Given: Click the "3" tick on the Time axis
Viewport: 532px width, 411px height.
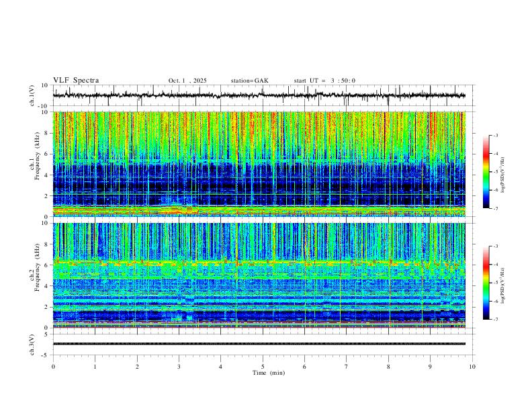Looking at the screenshot, I should 179,367.
